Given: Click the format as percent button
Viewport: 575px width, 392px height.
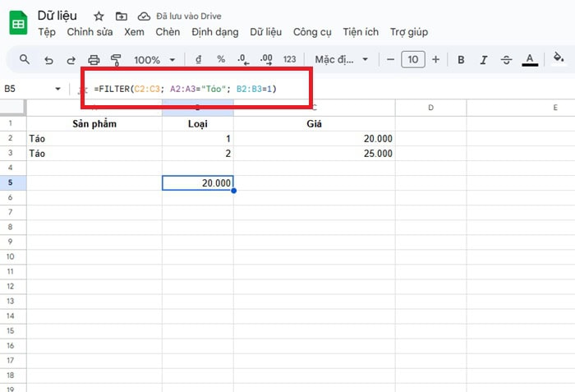Looking at the screenshot, I should tap(221, 59).
